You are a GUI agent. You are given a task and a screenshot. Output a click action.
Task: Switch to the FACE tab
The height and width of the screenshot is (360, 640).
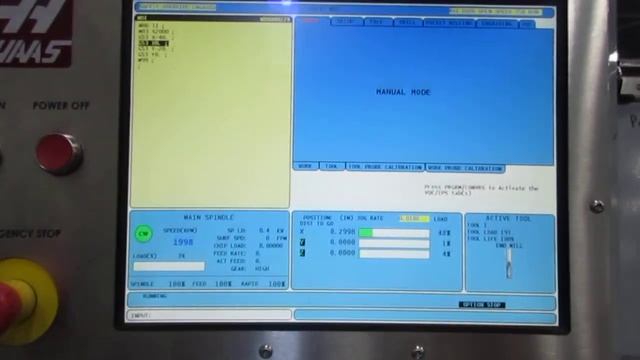378,22
